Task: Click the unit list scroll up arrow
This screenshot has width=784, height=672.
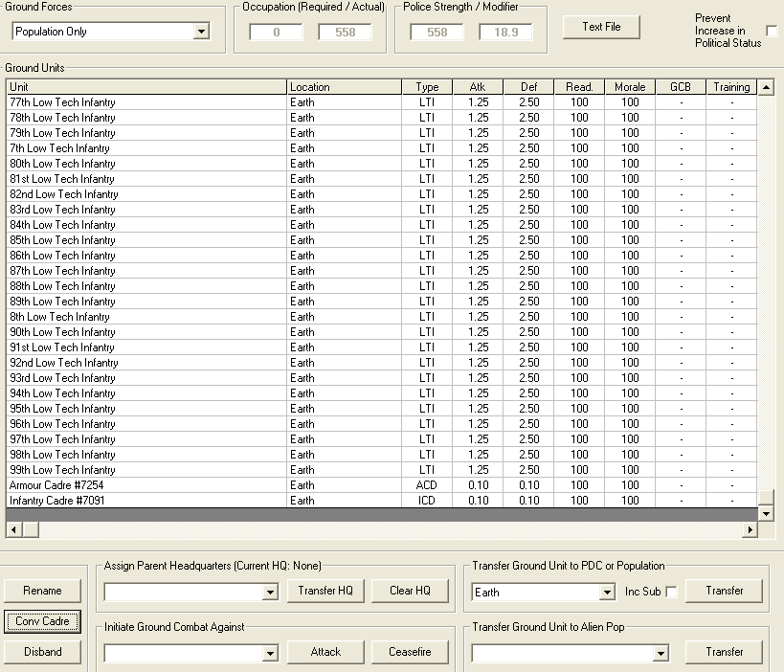Action: pos(766,87)
